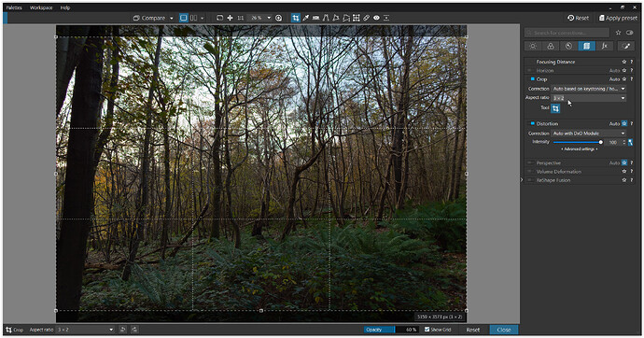This screenshot has height=338, width=644.
Task: Enable the Perspective correction toggle
Action: 531,162
